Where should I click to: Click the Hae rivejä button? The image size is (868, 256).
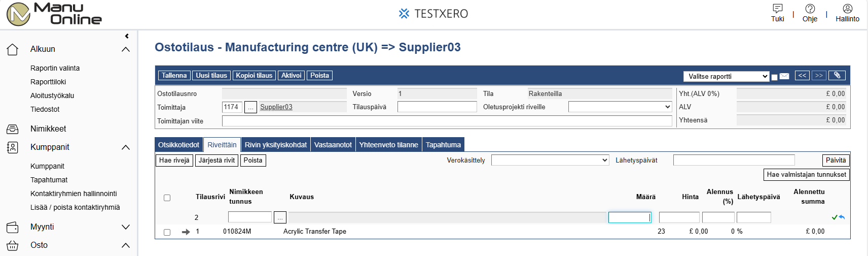click(x=174, y=161)
